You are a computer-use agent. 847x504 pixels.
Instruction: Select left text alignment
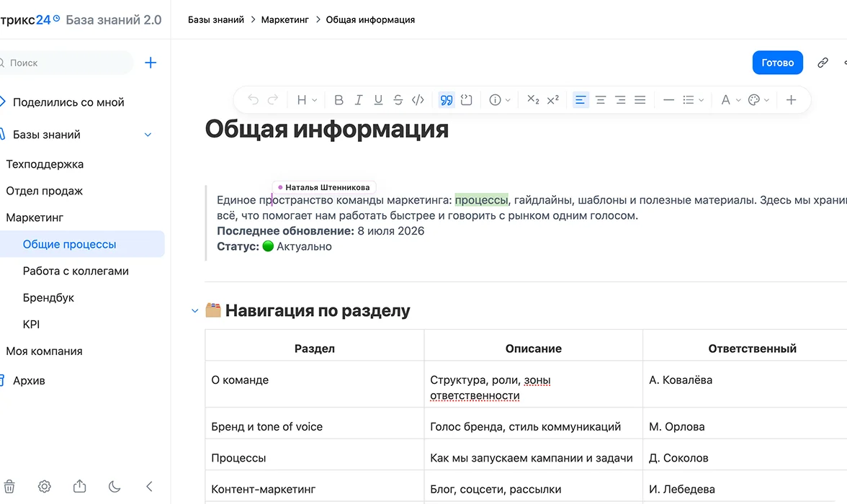pyautogui.click(x=581, y=100)
